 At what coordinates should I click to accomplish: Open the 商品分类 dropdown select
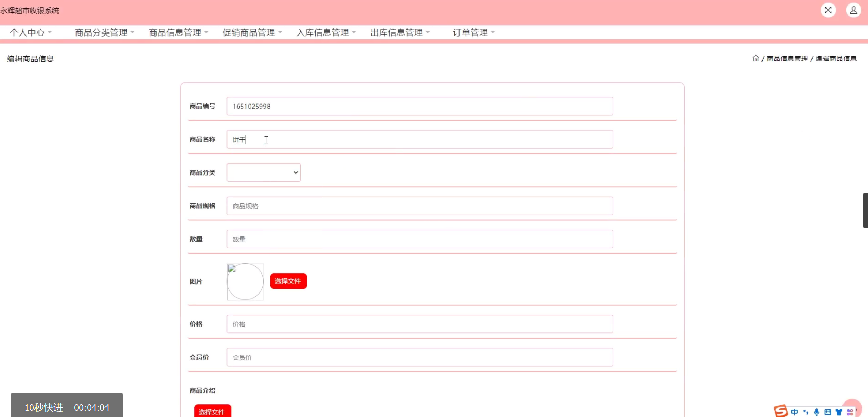(263, 172)
